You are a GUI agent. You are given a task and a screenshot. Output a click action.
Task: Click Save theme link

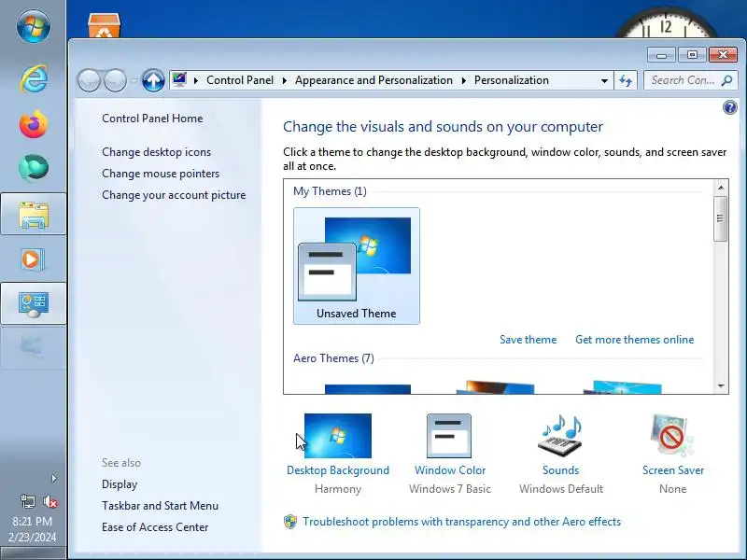[x=528, y=340]
